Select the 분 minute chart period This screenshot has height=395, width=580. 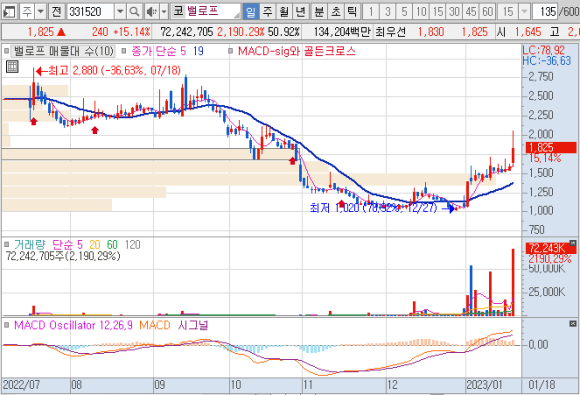tap(319, 12)
